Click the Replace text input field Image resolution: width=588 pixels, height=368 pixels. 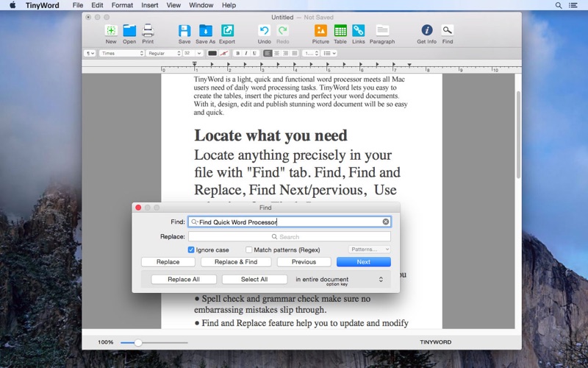tap(289, 236)
